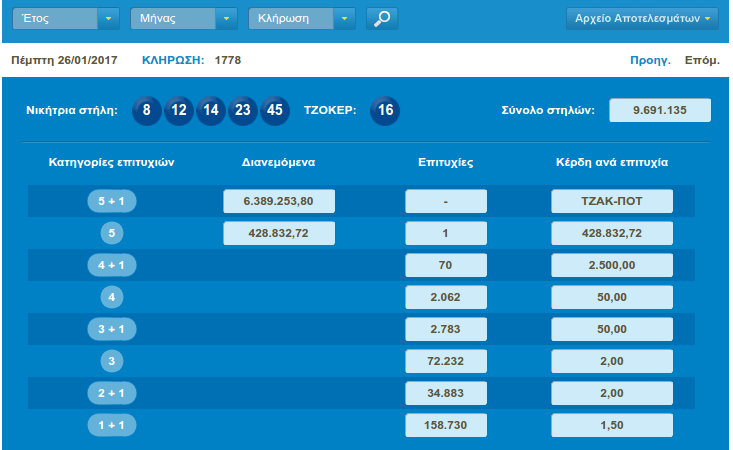Image resolution: width=733 pixels, height=450 pixels.
Task: Open Αρχείο Αποτελεσμάτων results archive menu
Action: click(x=642, y=18)
